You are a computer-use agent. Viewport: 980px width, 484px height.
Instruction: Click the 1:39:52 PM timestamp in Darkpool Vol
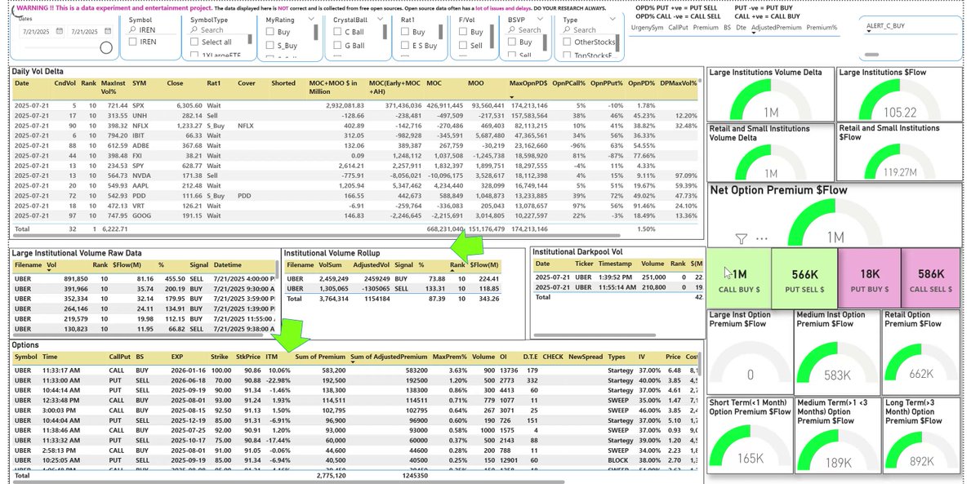click(615, 277)
